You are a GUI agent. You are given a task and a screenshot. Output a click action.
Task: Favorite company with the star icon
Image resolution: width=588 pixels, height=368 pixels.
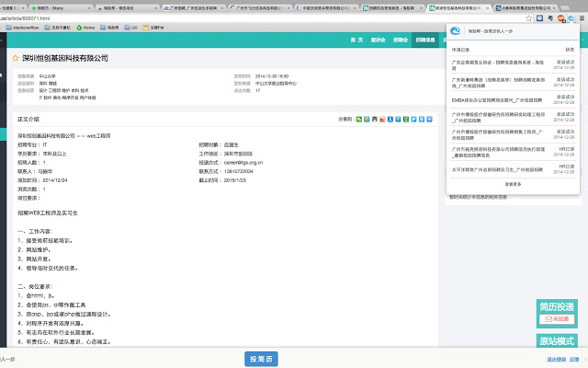pyautogui.click(x=16, y=58)
